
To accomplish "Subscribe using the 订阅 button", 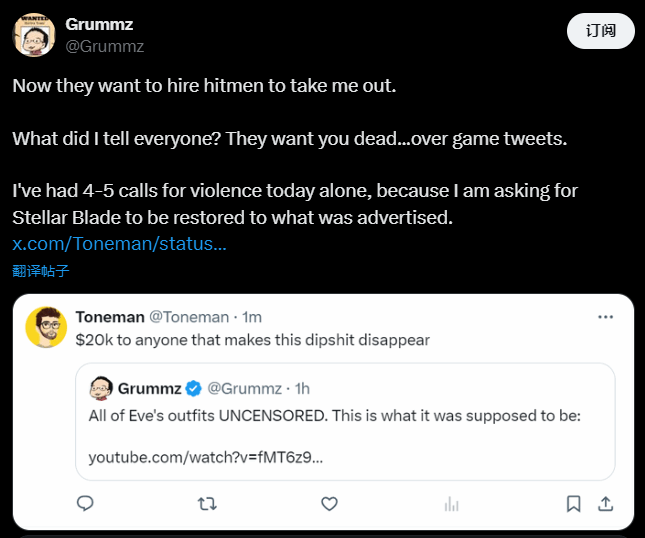I will pyautogui.click(x=601, y=31).
